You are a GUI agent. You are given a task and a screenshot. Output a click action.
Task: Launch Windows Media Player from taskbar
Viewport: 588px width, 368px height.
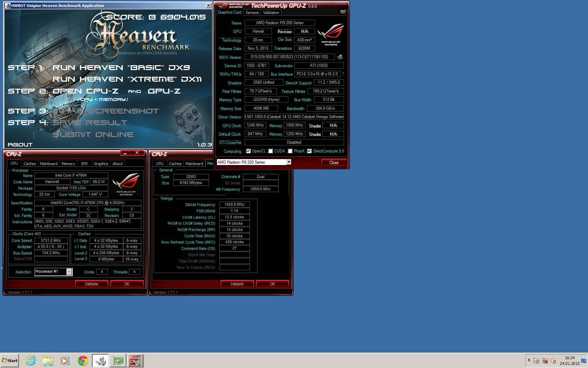click(x=65, y=361)
